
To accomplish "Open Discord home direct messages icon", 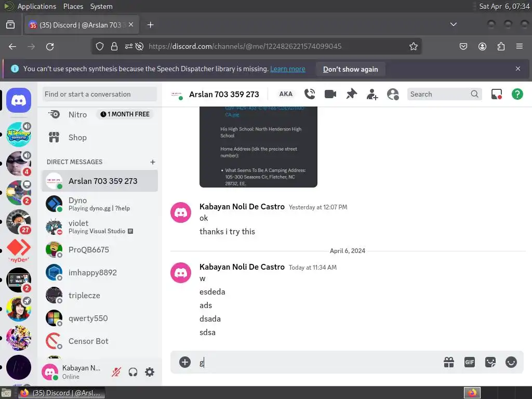I will click(x=19, y=100).
